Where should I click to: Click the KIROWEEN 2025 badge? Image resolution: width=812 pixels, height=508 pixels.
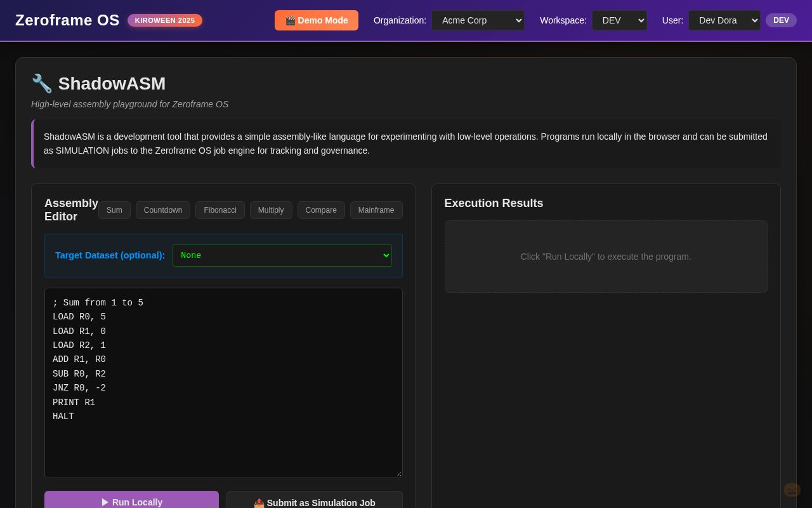[x=165, y=20]
